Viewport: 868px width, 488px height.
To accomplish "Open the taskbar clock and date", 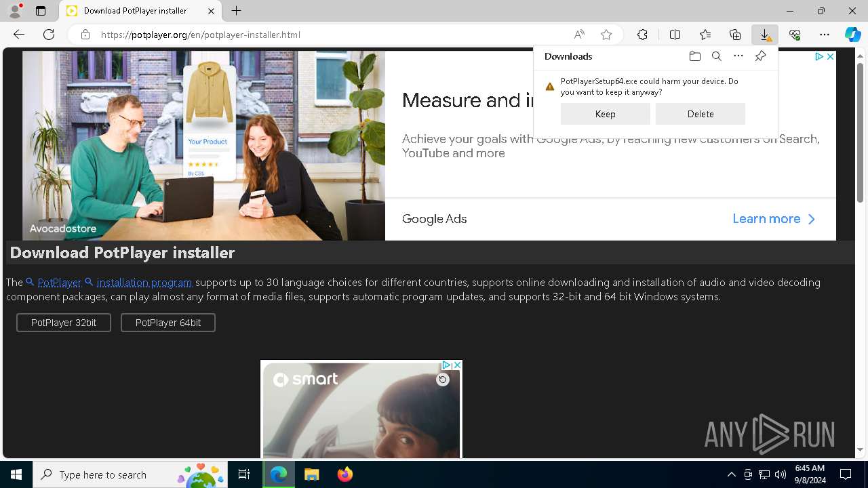I will 810,474.
